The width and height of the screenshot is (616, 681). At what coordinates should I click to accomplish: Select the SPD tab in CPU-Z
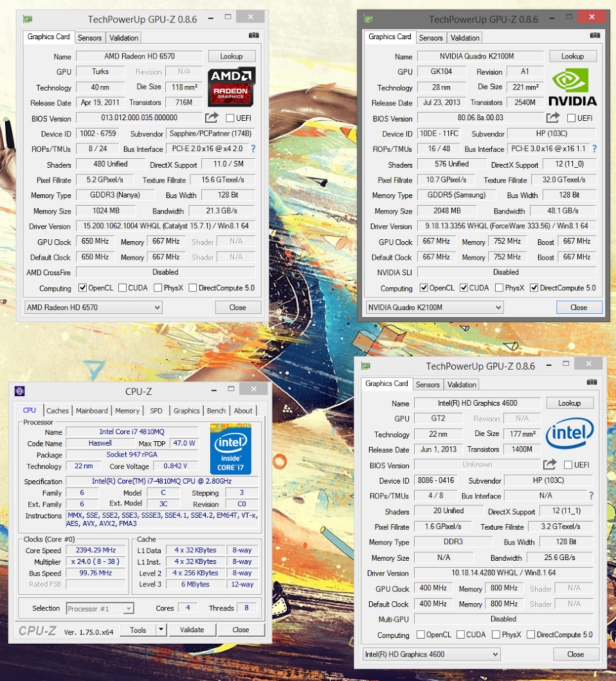[156, 411]
